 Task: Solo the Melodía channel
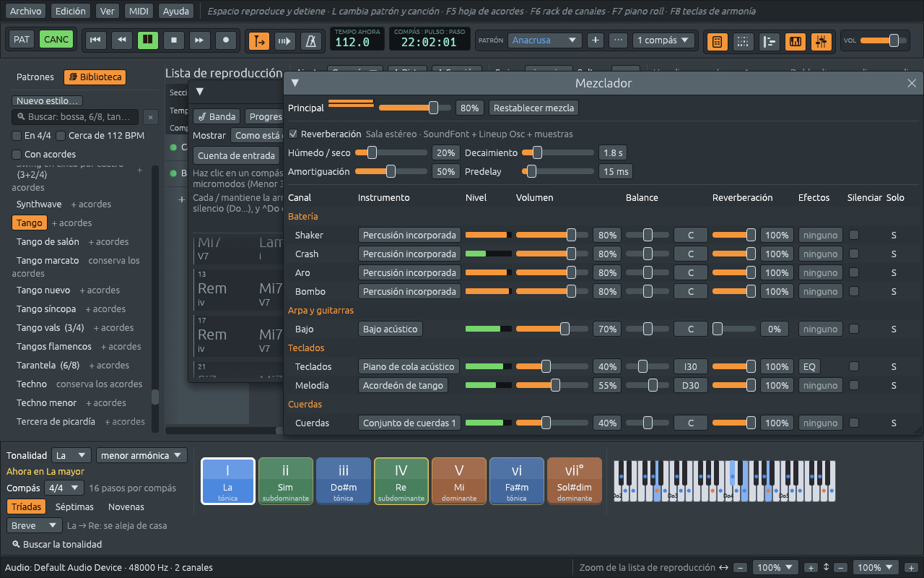click(x=894, y=385)
